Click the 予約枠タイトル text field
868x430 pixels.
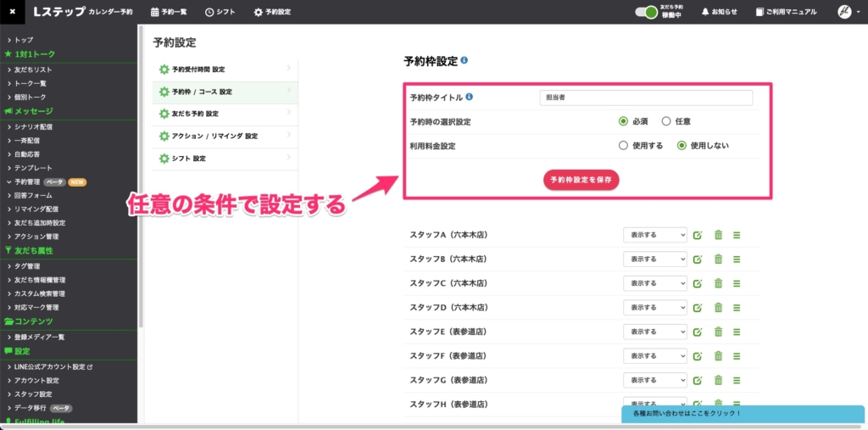coord(646,98)
